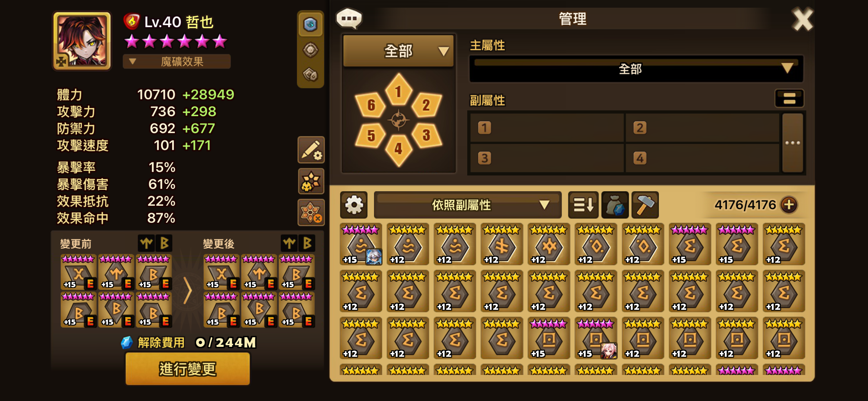868x401 pixels.
Task: Select the blue rune tab icon
Action: 310,25
